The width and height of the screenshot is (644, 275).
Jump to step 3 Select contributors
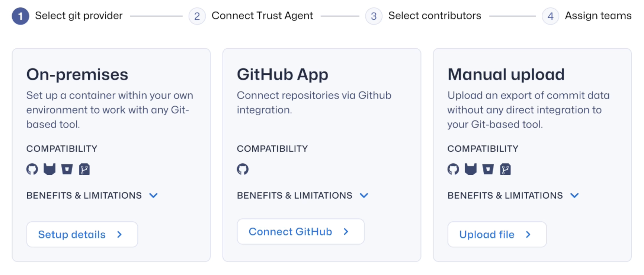click(374, 16)
